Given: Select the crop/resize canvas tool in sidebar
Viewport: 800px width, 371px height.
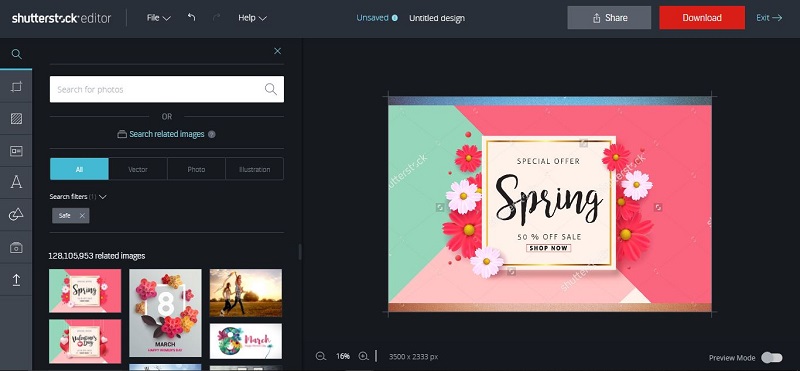Looking at the screenshot, I should (x=16, y=87).
